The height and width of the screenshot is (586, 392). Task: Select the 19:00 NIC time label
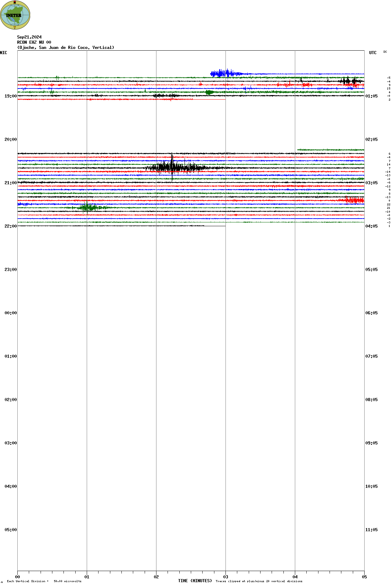pyautogui.click(x=10, y=96)
